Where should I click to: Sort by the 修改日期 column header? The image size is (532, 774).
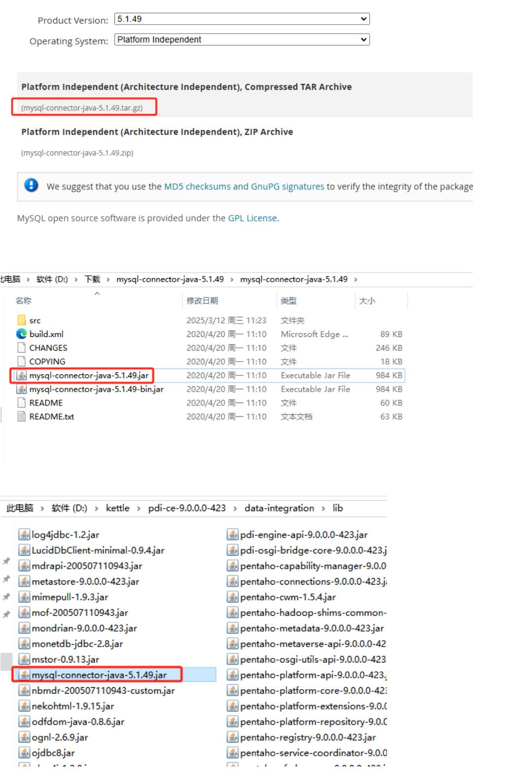tap(202, 300)
